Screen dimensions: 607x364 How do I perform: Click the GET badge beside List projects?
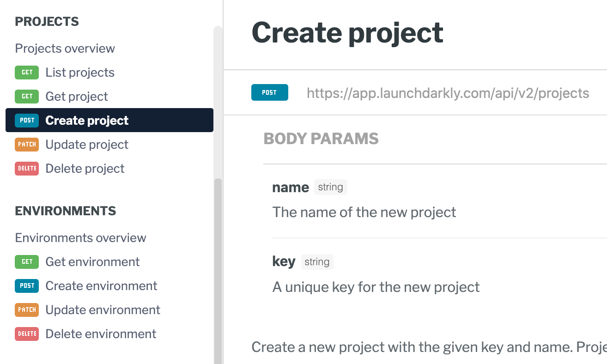point(27,73)
